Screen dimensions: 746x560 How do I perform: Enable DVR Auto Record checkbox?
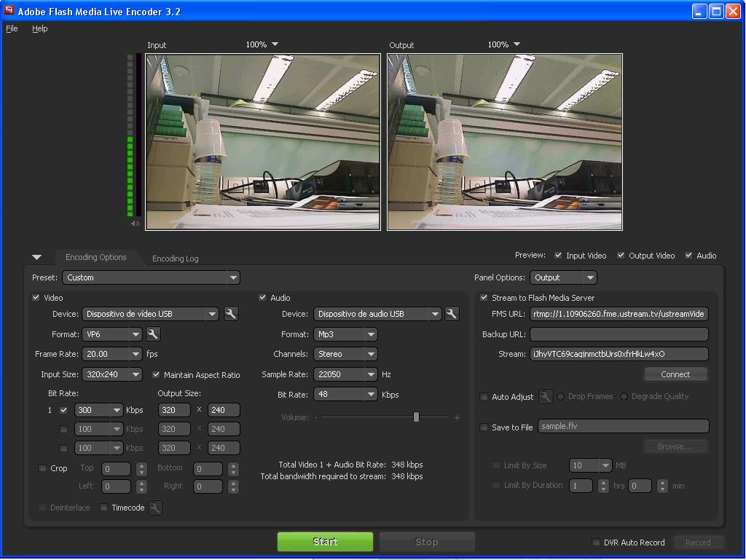click(596, 543)
